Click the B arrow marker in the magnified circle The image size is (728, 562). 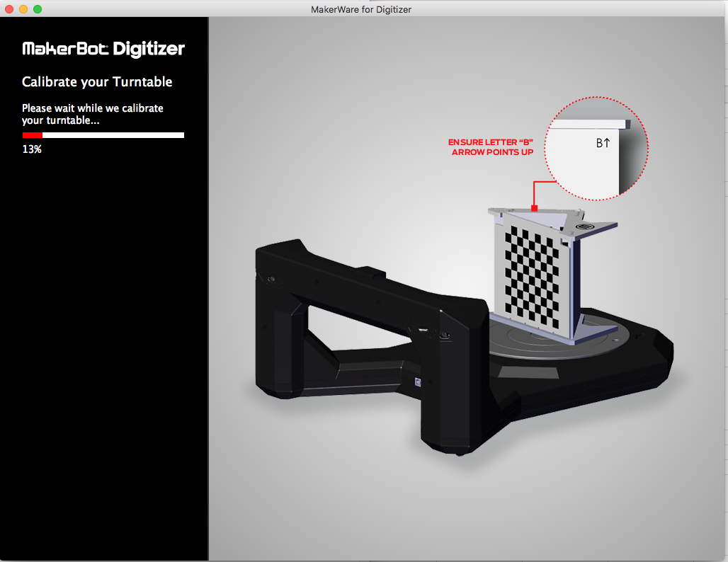(x=603, y=143)
